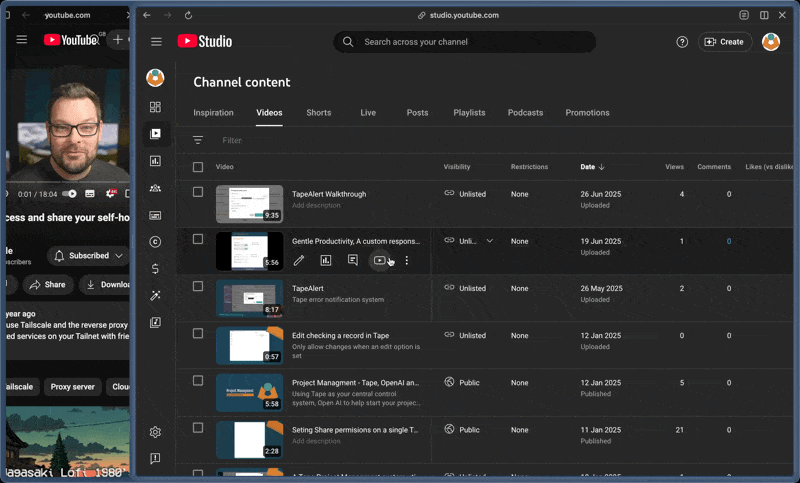The height and width of the screenshot is (483, 800).
Task: Check the Seting Share permisions row checkbox
Action: click(x=198, y=428)
